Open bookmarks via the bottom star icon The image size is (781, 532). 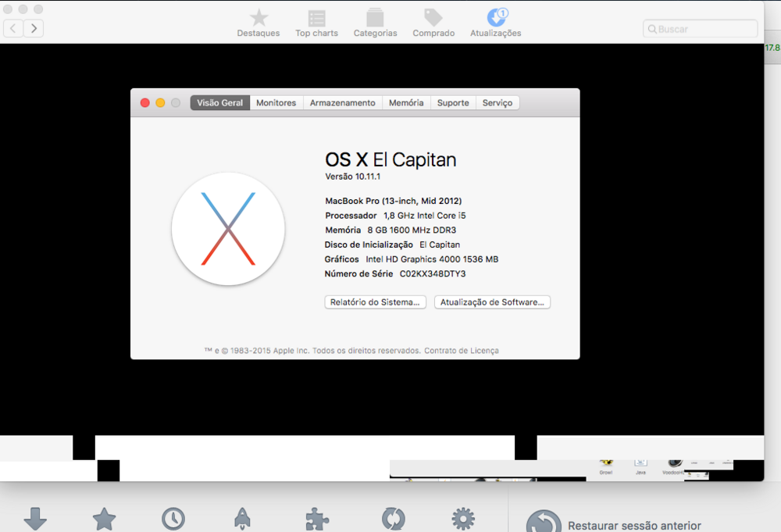click(x=104, y=520)
